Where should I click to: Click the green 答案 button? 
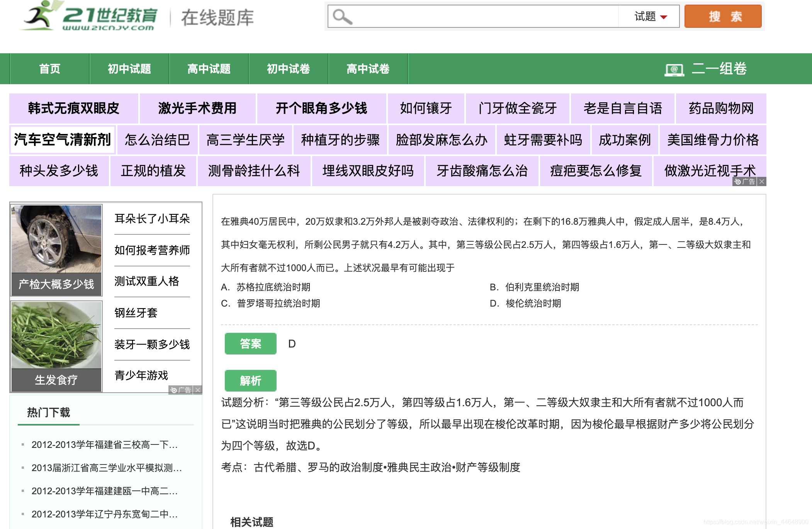(251, 344)
